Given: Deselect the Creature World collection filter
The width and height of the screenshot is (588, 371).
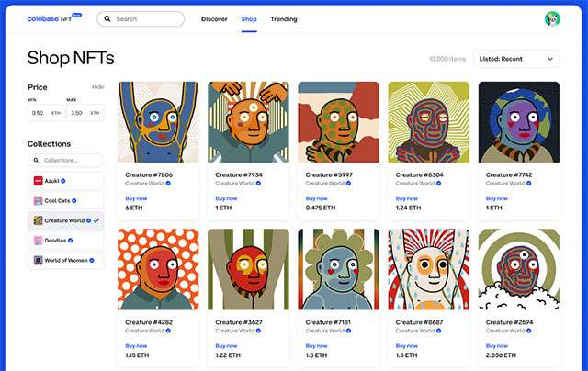Looking at the screenshot, I should [x=66, y=220].
